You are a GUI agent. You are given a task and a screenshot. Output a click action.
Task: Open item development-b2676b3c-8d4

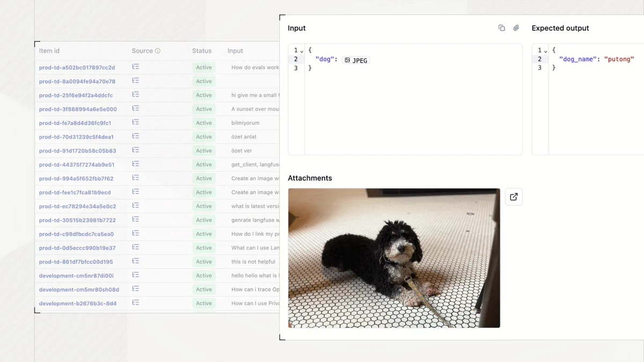(x=78, y=304)
